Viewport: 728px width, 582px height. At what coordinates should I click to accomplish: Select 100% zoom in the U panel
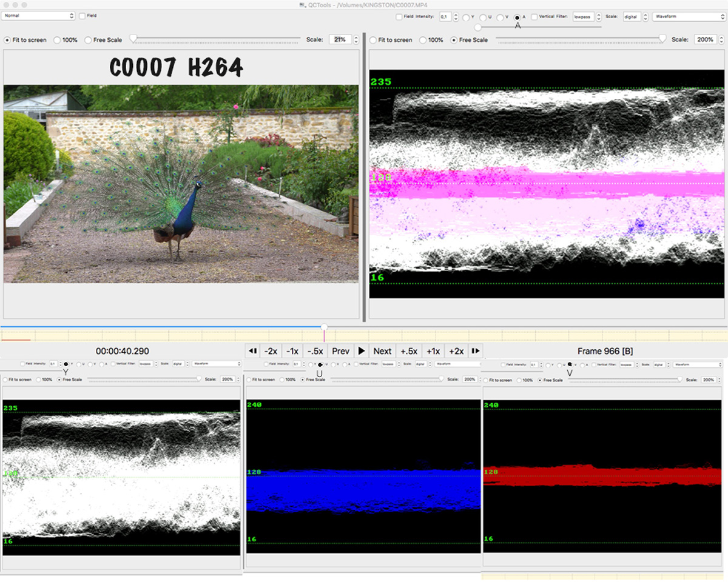(x=281, y=380)
